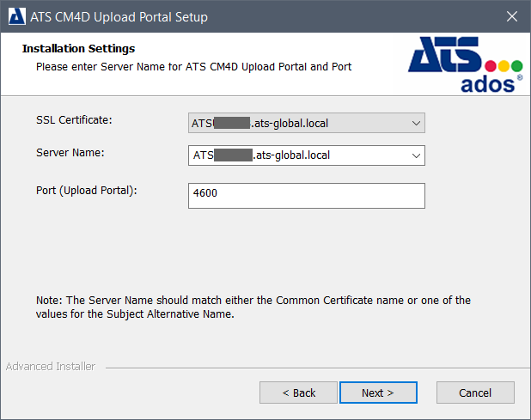Focus the Port (Upload Portal) input field
The height and width of the screenshot is (420, 531).
(x=306, y=195)
